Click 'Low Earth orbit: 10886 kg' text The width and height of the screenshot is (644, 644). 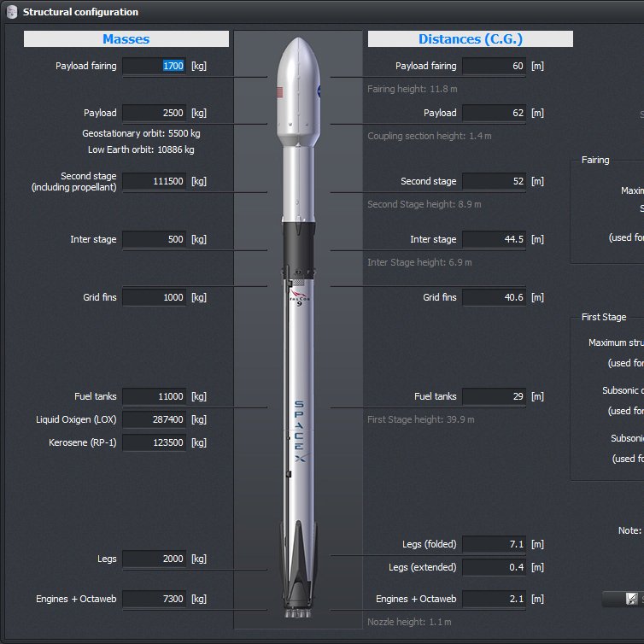click(x=141, y=149)
